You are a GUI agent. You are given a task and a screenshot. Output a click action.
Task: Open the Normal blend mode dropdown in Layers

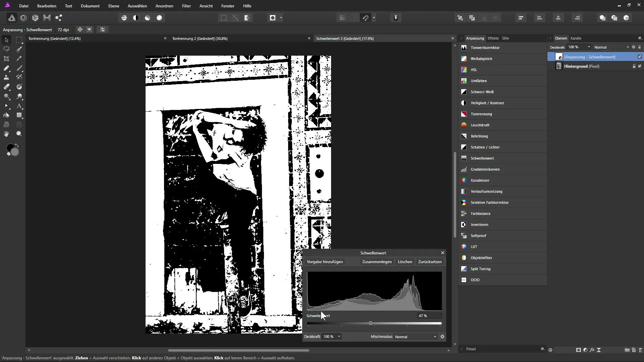click(x=611, y=47)
